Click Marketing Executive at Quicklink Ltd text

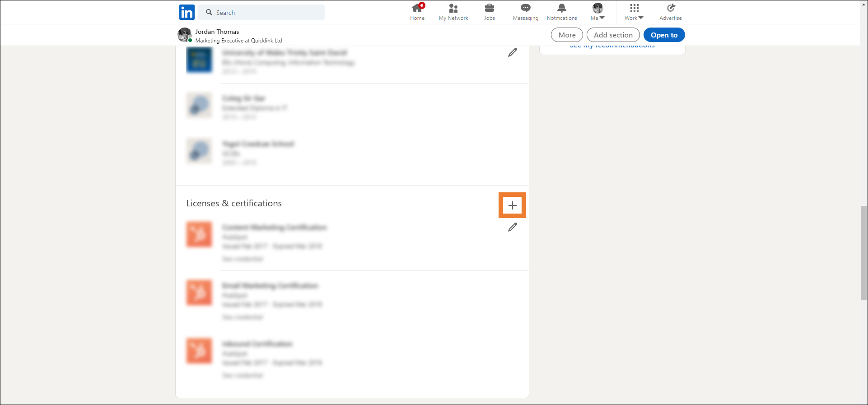coord(238,41)
